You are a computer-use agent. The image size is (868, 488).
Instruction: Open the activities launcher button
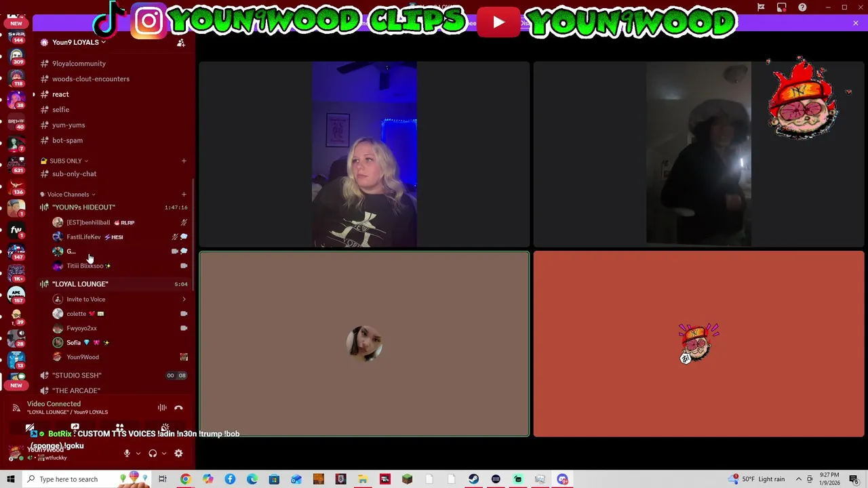pyautogui.click(x=119, y=428)
